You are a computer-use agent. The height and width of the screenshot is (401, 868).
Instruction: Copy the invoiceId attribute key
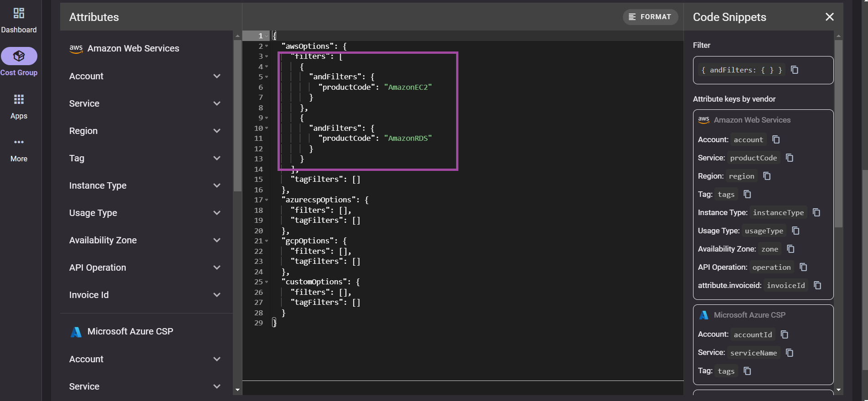(817, 285)
